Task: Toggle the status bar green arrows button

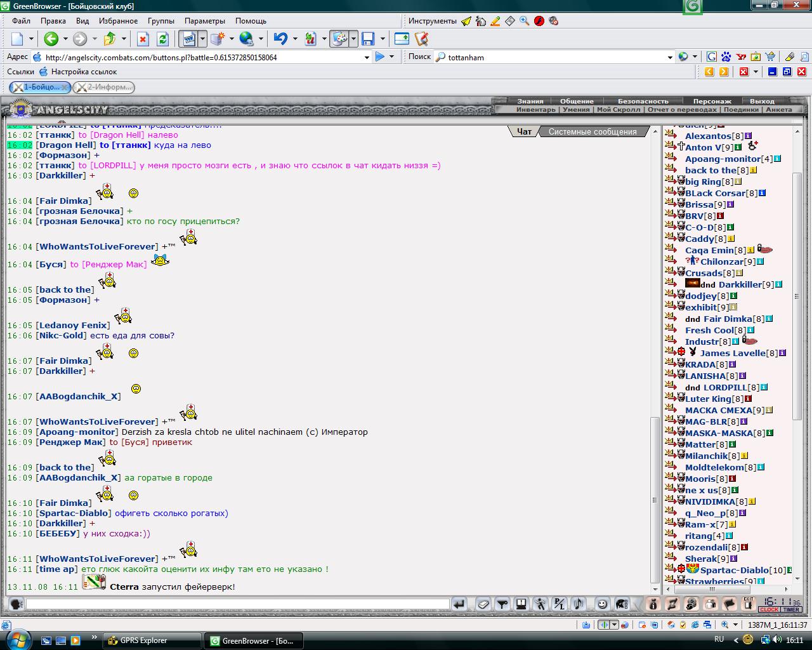Action: [605, 625]
